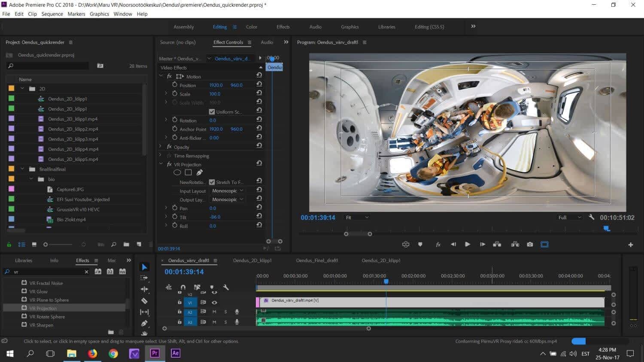Open the Source (no clips) tab
This screenshot has width=644, height=362.
point(178,42)
